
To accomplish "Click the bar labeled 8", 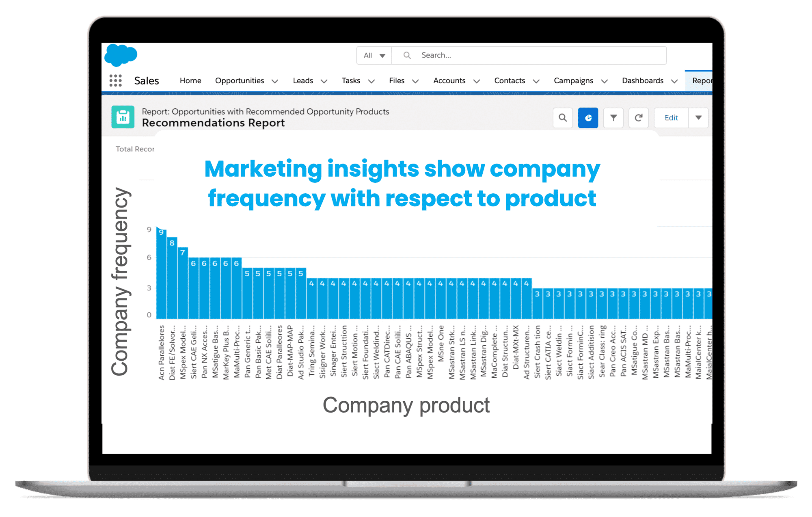I will [172, 278].
